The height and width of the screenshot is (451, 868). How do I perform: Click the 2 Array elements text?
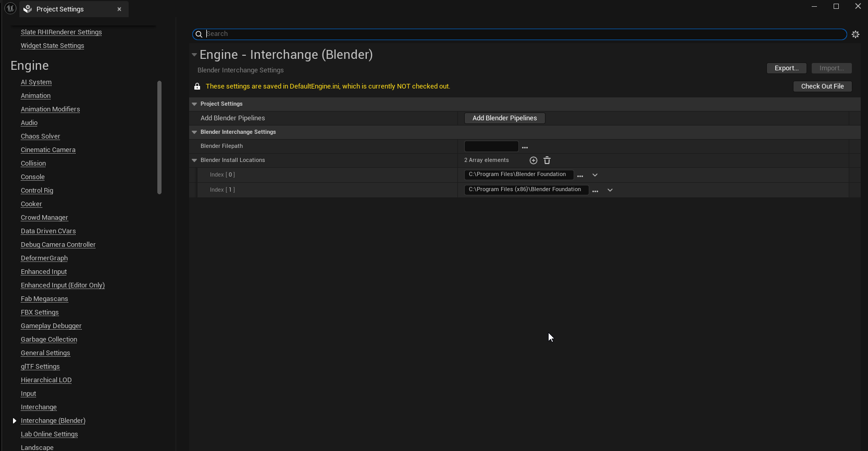487,160
